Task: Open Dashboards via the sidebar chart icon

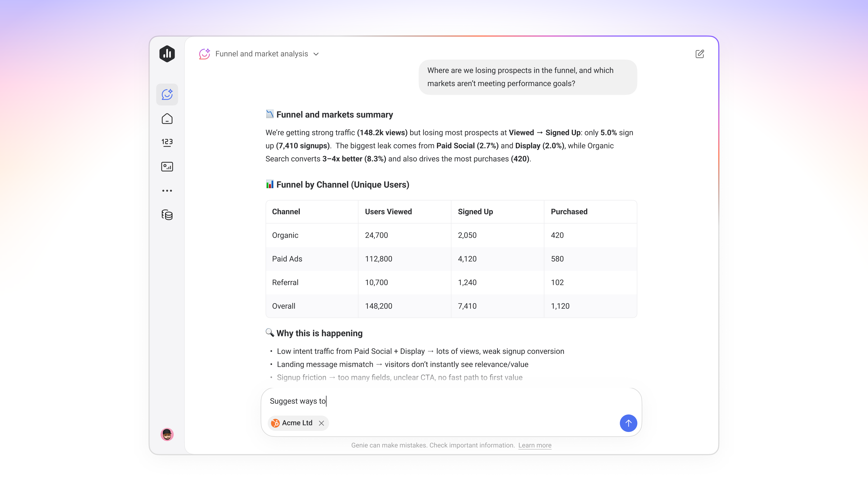Action: tap(167, 166)
